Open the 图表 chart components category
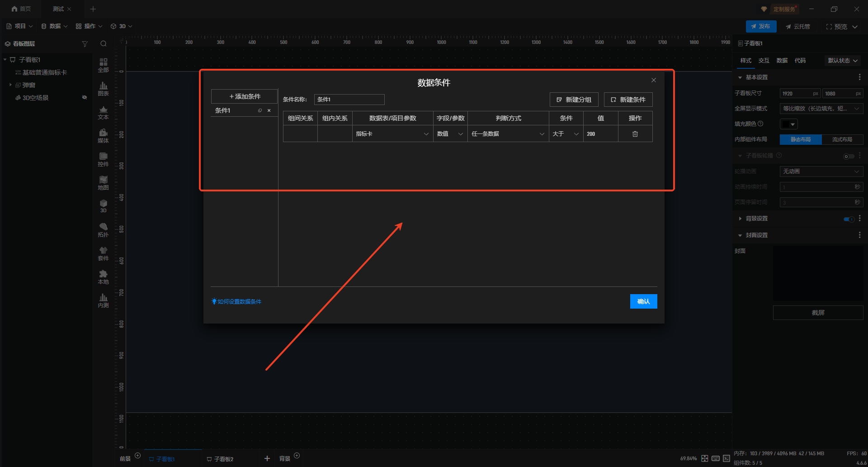 tap(103, 89)
